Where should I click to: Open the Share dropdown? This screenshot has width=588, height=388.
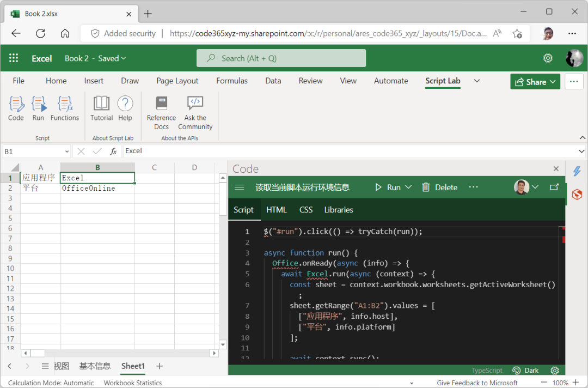click(535, 82)
